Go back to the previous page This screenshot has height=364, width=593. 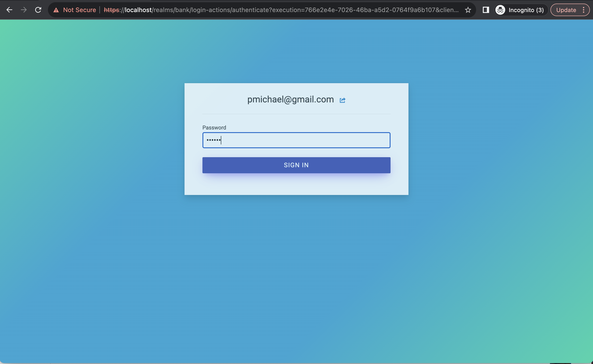9,10
